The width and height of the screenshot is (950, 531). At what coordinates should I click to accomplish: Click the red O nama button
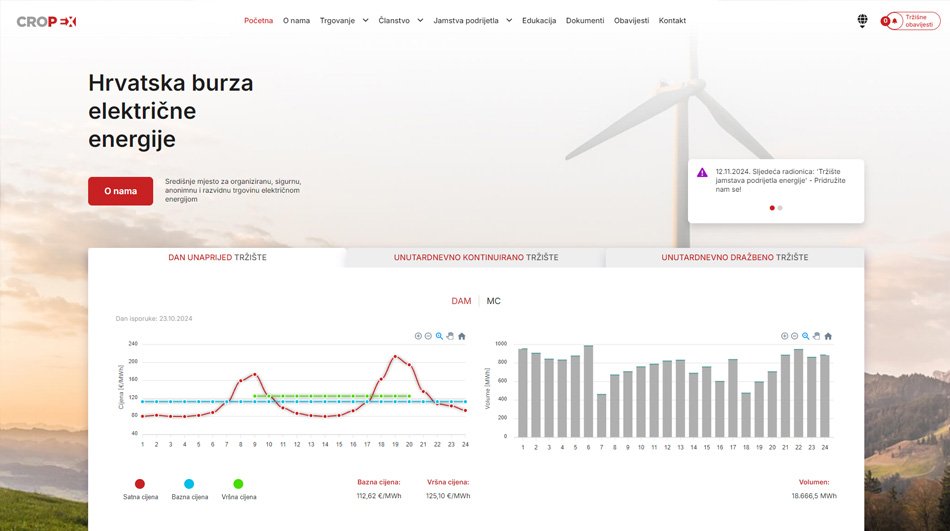point(121,191)
